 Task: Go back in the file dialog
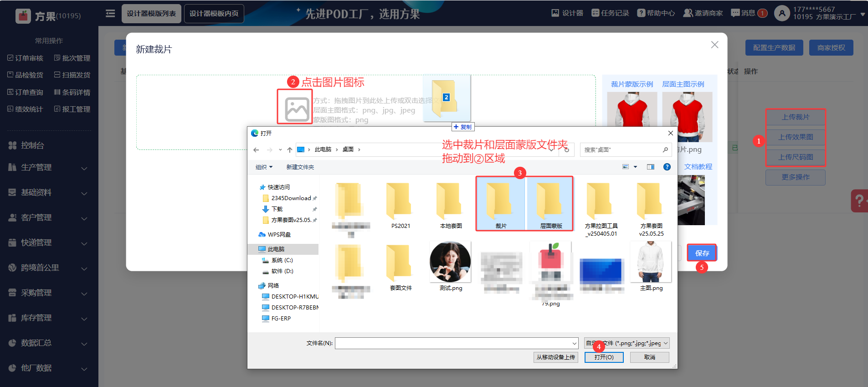click(256, 150)
